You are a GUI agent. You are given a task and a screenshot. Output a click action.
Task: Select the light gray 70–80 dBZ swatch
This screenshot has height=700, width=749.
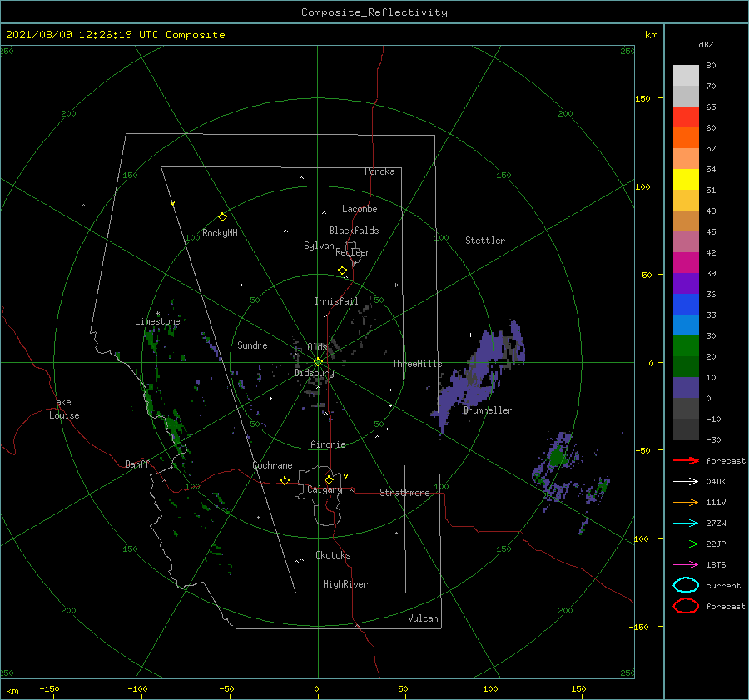pos(686,76)
